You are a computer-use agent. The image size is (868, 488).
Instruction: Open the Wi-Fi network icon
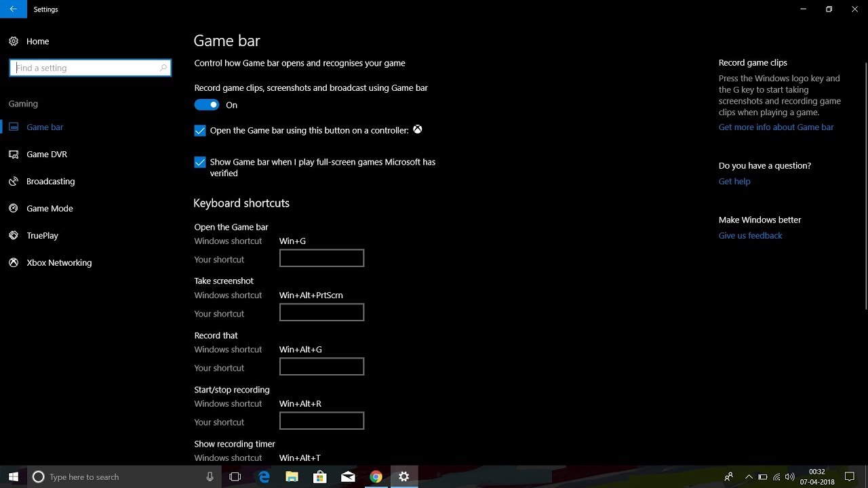776,476
